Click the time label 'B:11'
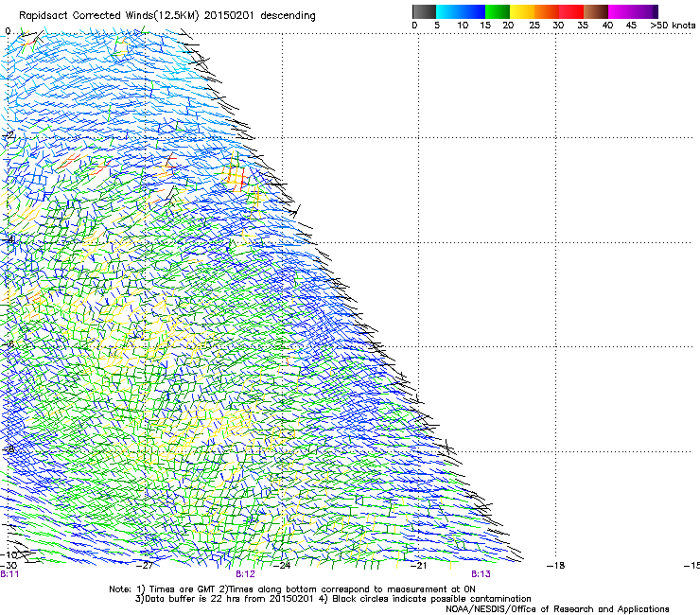Image resolution: width=700 pixels, height=615 pixels. click(9, 574)
